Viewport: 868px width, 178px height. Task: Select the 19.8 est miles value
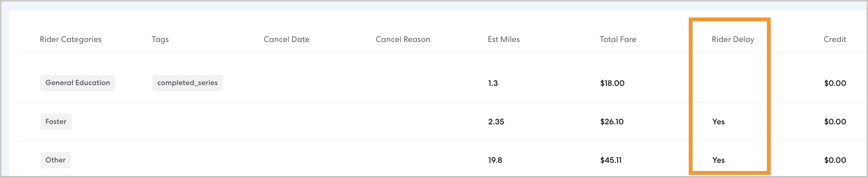(x=495, y=160)
